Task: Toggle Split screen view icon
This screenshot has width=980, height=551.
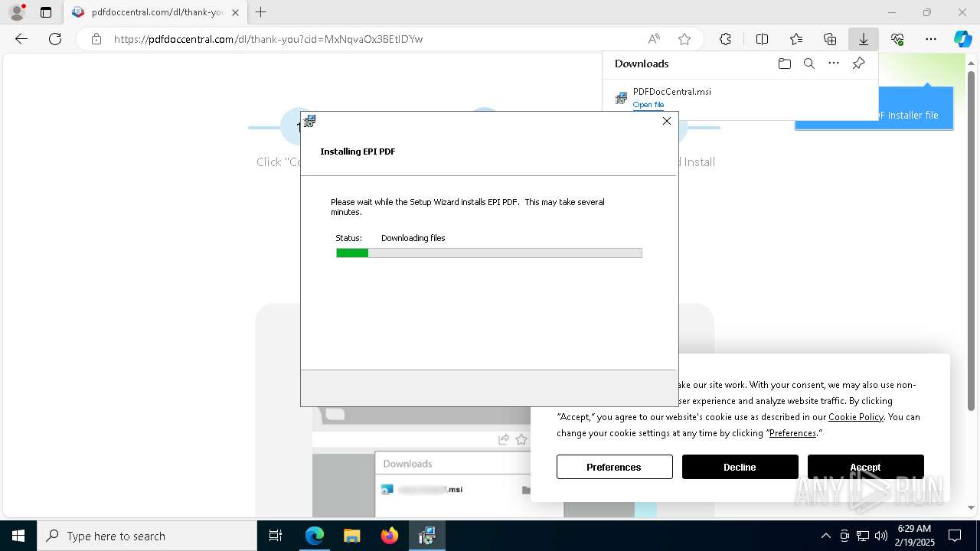Action: (x=762, y=39)
